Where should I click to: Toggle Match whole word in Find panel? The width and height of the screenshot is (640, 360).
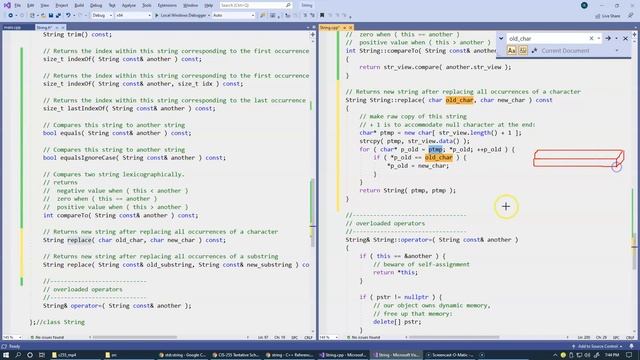[x=523, y=50]
